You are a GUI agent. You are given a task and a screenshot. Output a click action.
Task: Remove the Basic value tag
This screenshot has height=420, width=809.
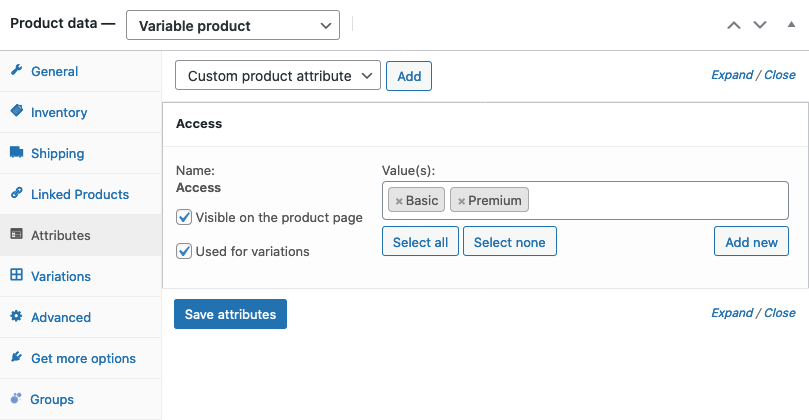coord(399,201)
